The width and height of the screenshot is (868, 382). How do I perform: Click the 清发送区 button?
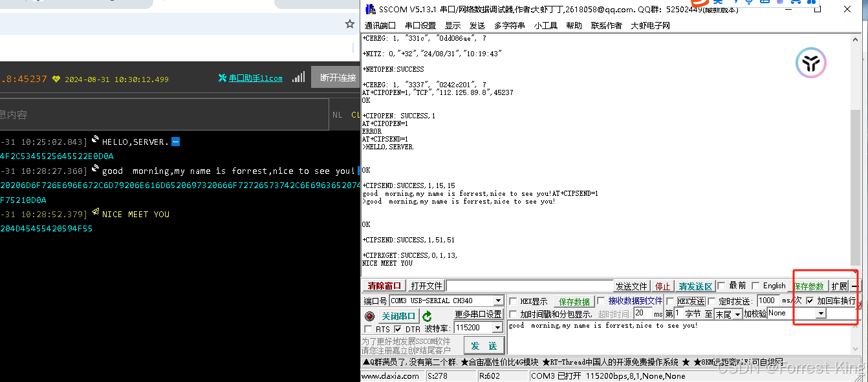(x=695, y=286)
